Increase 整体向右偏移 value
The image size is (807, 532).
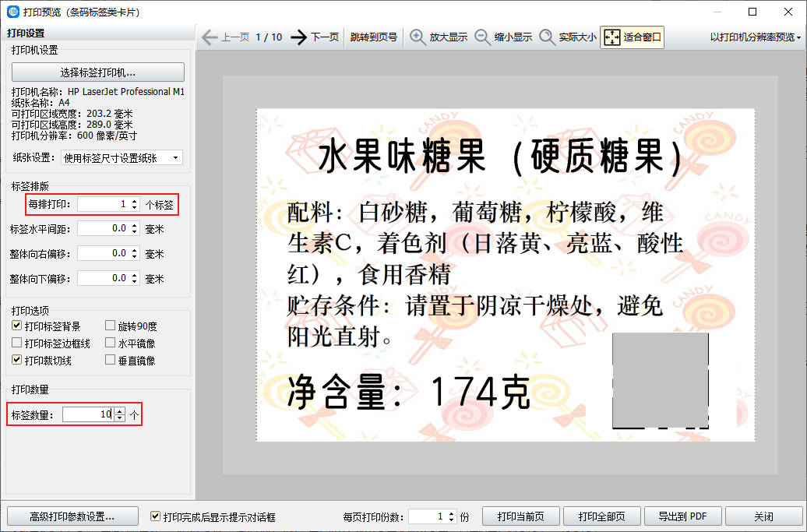[134, 251]
